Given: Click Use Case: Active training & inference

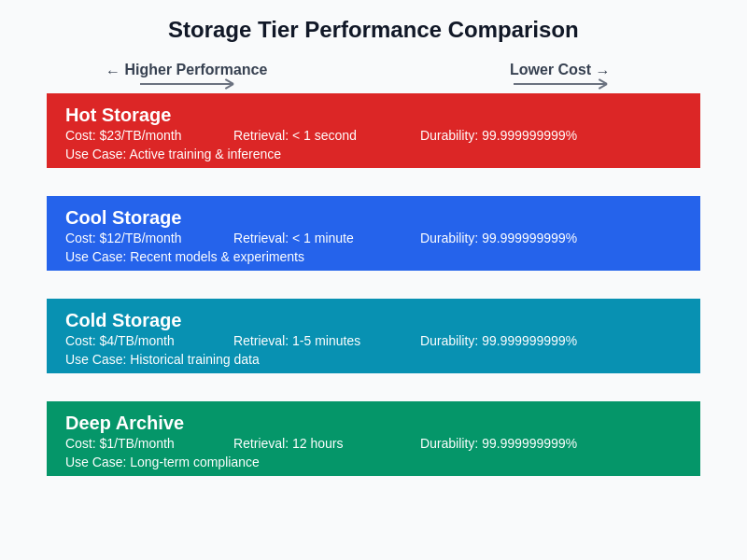Looking at the screenshot, I should [173, 154].
